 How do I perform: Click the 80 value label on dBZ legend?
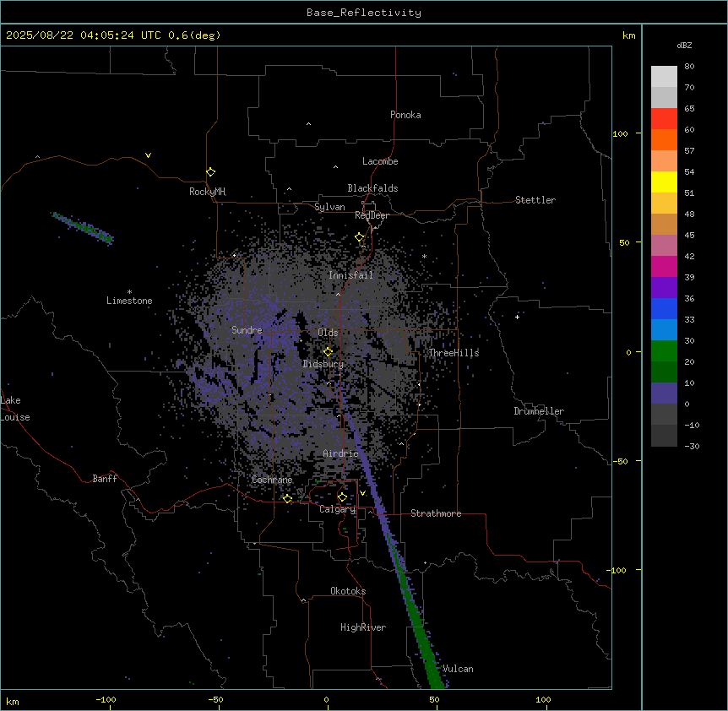tap(689, 67)
